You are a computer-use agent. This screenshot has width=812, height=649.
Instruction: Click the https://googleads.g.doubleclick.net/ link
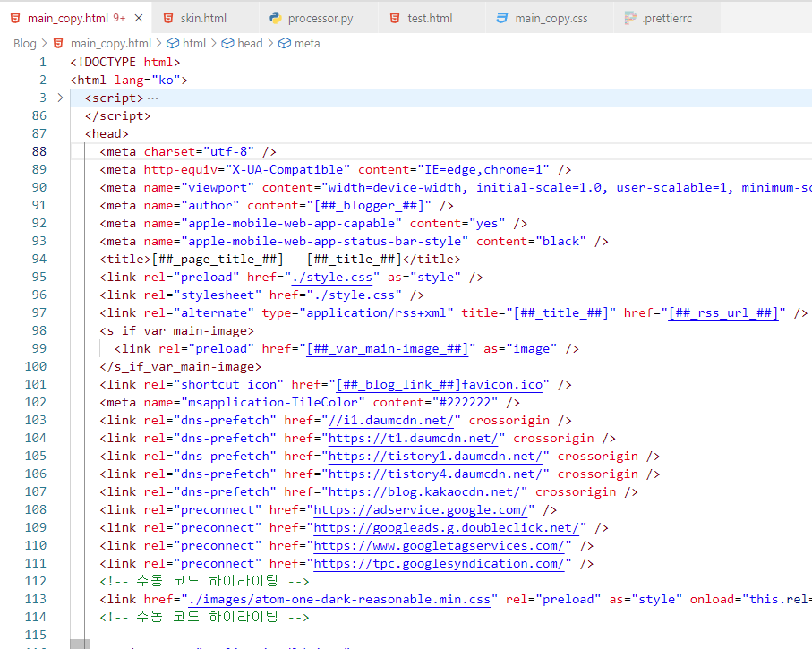click(447, 527)
